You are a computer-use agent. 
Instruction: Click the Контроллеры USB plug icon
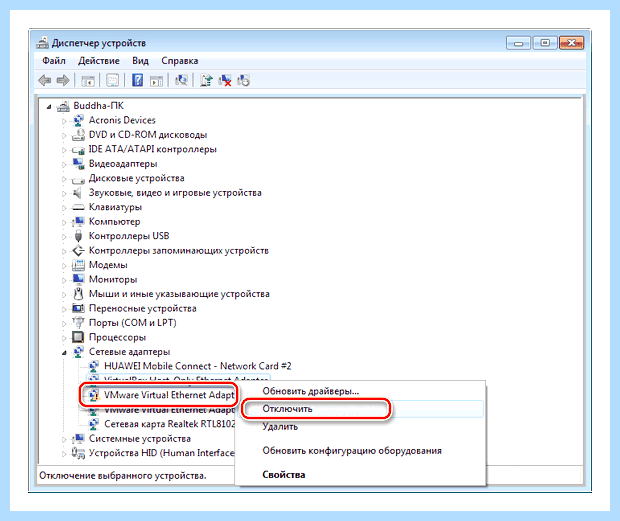(78, 236)
